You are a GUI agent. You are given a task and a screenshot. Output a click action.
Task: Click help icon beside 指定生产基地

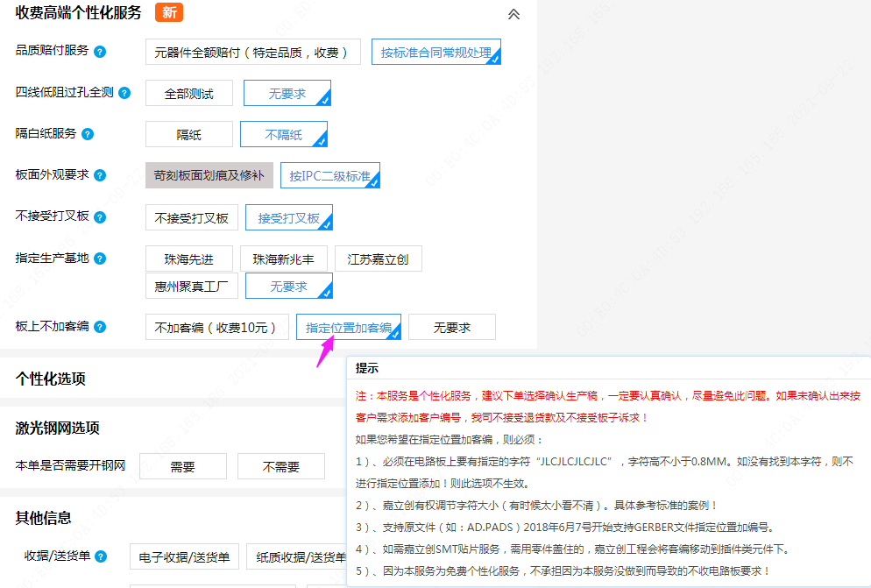point(100,259)
